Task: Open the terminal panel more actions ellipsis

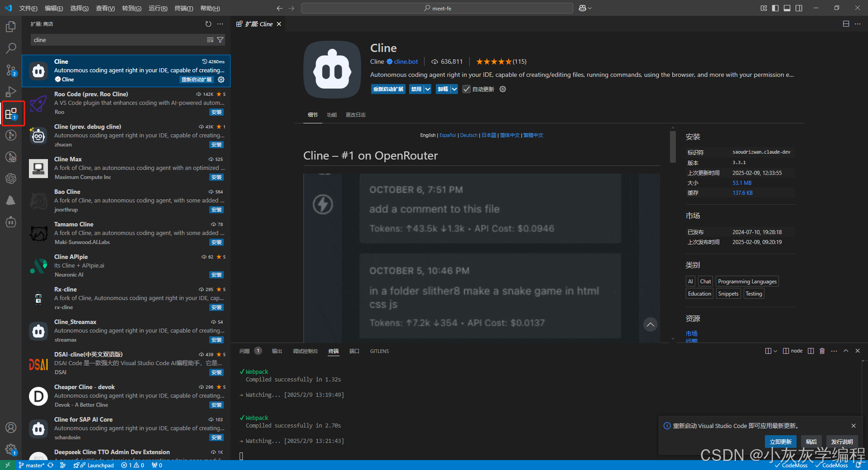Action: pos(834,351)
